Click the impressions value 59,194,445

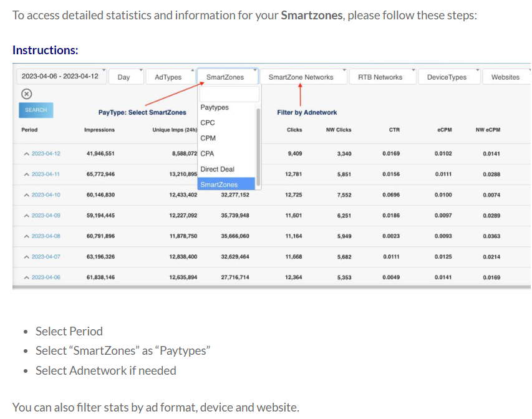(x=100, y=216)
